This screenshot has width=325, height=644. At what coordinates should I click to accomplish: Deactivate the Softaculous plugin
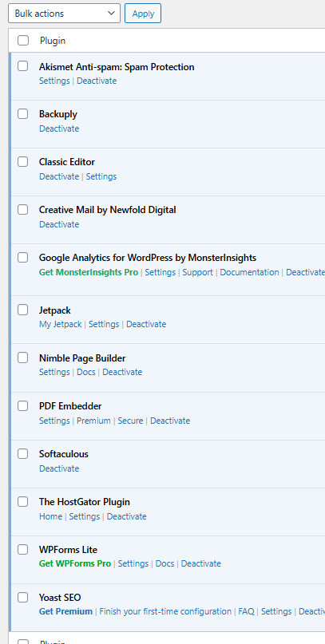59,468
